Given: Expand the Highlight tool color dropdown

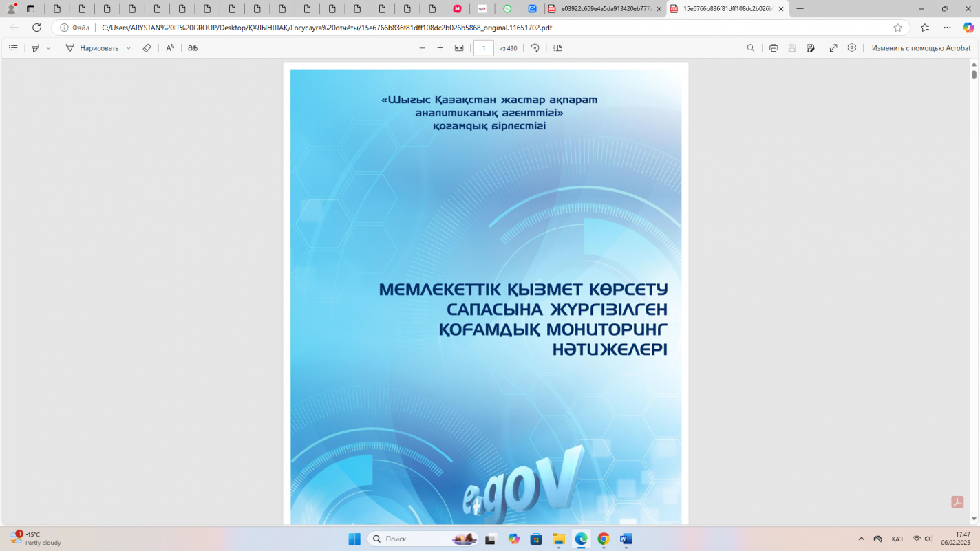Looking at the screenshot, I should 49,48.
